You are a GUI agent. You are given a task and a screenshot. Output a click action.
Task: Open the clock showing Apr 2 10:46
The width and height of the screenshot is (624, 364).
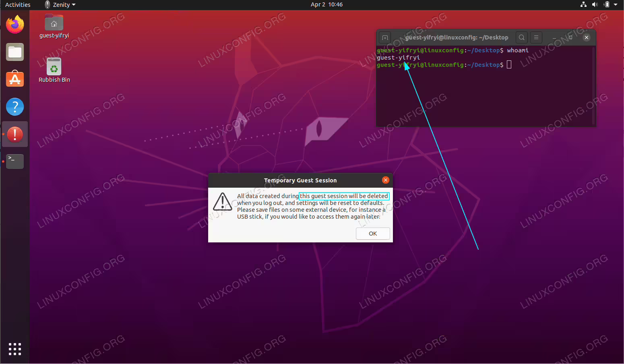coord(326,4)
